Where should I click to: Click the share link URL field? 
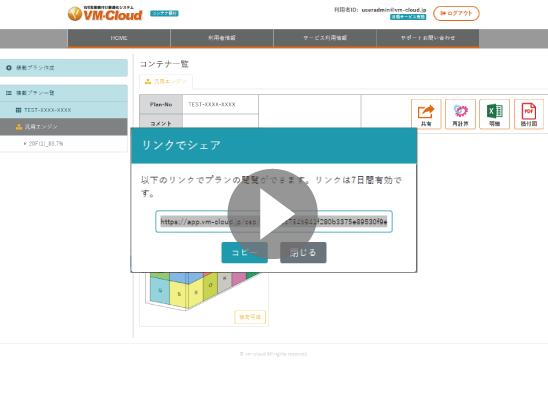274,221
